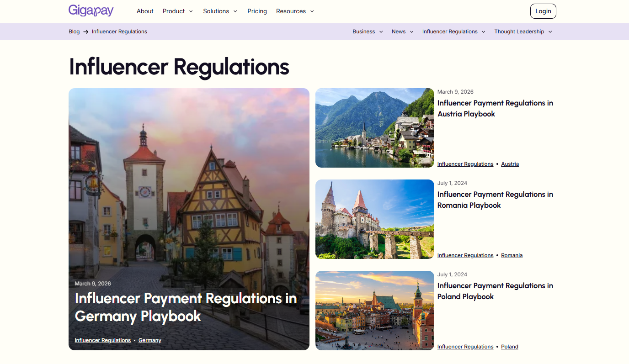Open the News category dropdown

(x=402, y=32)
